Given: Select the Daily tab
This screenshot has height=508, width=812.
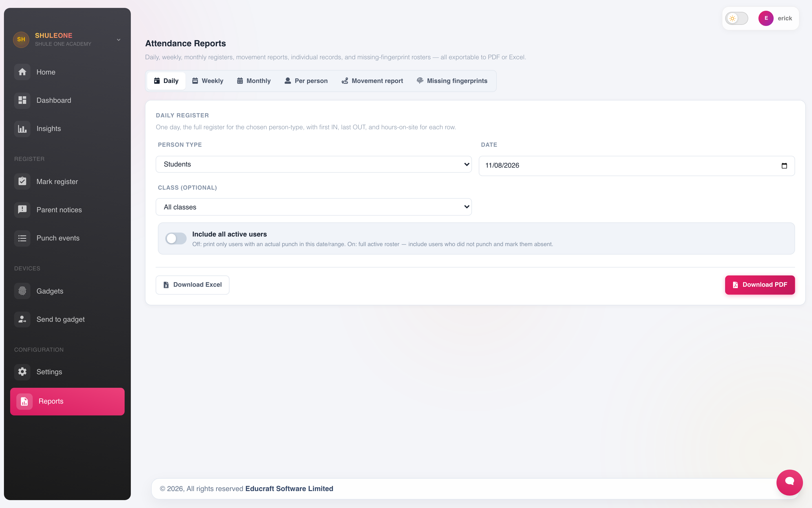Looking at the screenshot, I should (x=166, y=81).
